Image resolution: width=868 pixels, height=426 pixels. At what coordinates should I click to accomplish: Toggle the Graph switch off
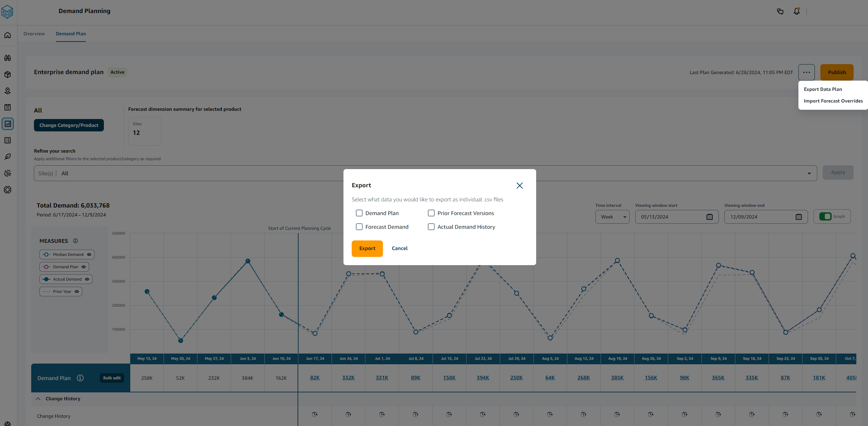pos(825,216)
